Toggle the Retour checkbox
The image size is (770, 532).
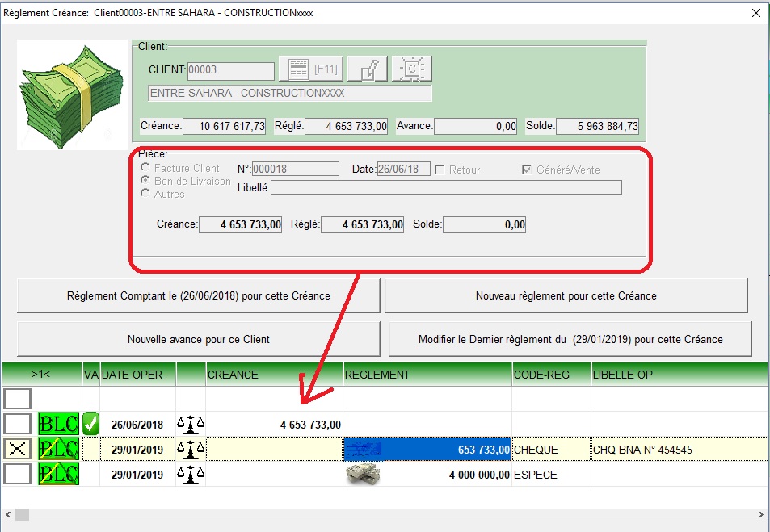[x=440, y=170]
